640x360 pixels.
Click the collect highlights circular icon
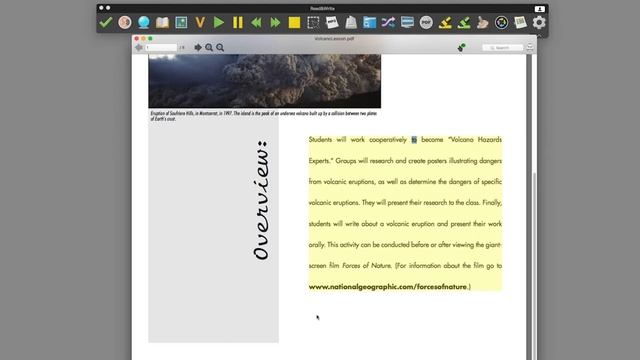pos(502,22)
